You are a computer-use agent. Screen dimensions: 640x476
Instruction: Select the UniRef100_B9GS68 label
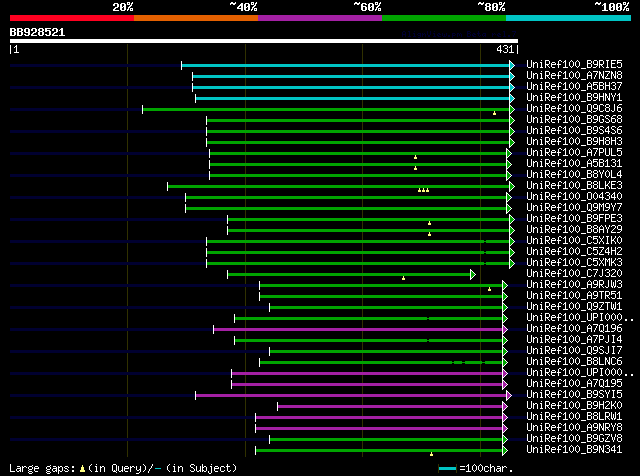point(574,120)
